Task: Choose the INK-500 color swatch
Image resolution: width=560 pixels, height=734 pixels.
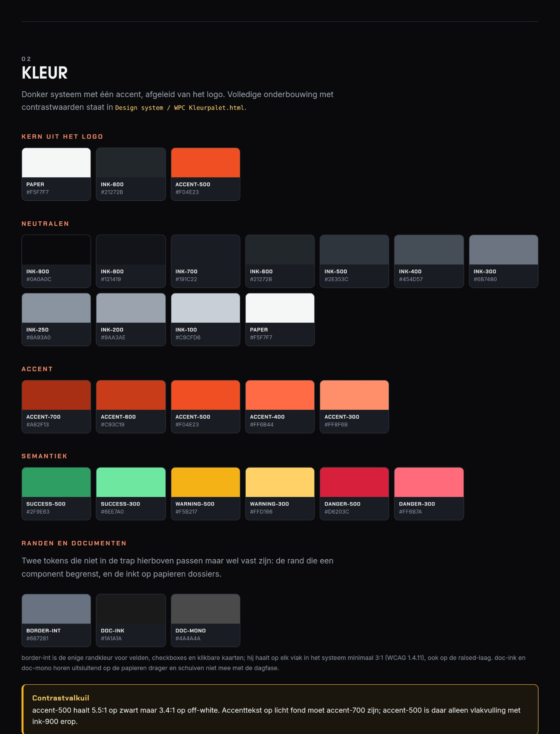Action: (354, 261)
